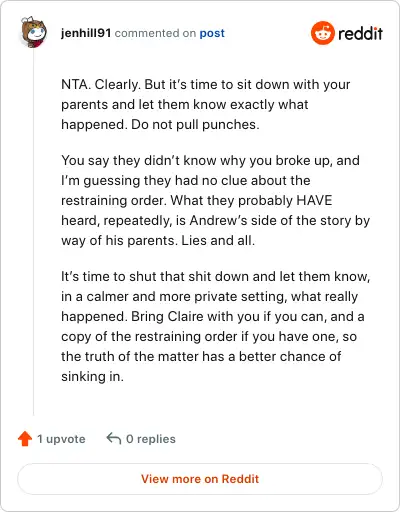Viewport: 400px width, 512px height.
Task: Click the reddit wordmark text
Action: tap(360, 34)
